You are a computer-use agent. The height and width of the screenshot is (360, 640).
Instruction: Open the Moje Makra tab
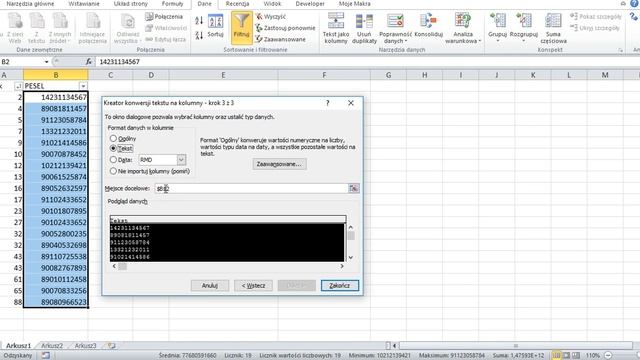click(x=354, y=4)
